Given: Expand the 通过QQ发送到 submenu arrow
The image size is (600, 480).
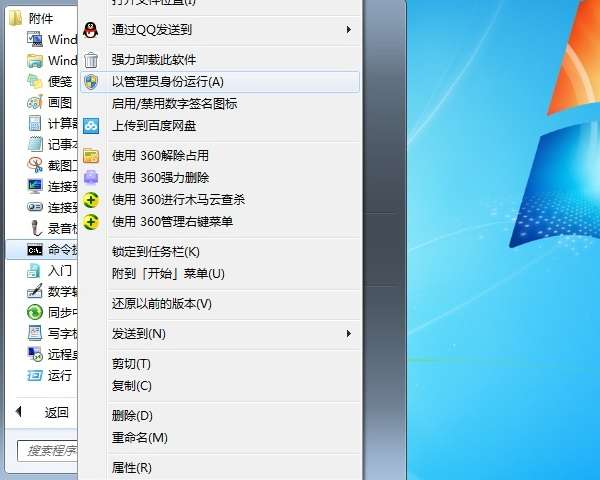Looking at the screenshot, I should (348, 29).
